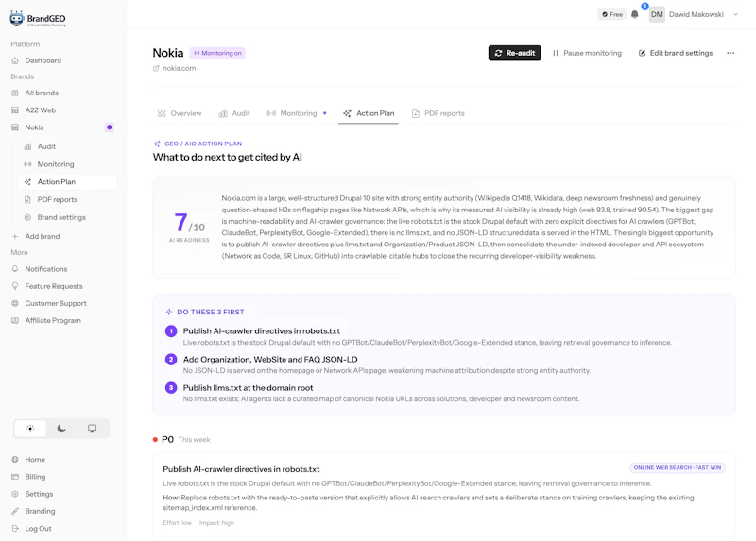
Task: Click the All brands grid icon
Action: click(15, 93)
